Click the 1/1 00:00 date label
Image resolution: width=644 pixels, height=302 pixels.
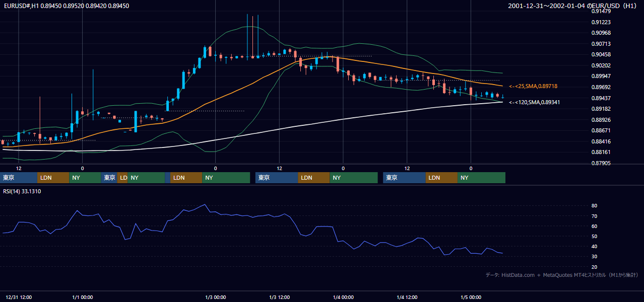(83, 297)
